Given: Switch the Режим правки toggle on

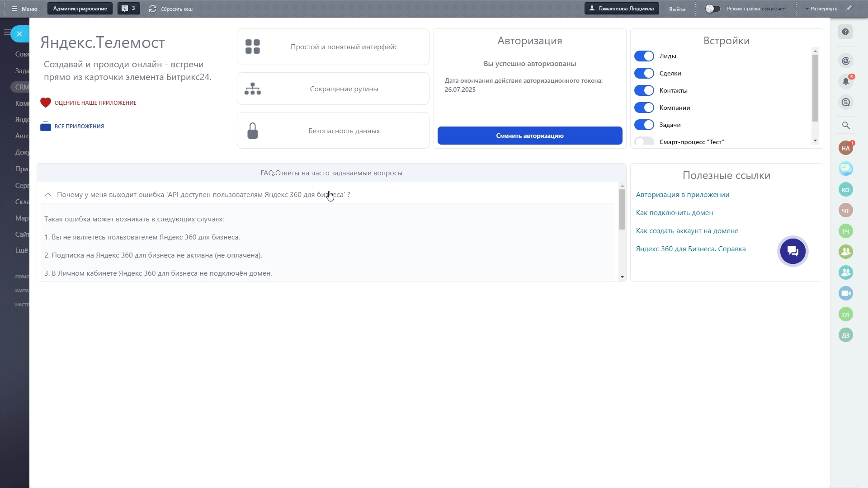Looking at the screenshot, I should 712,9.
